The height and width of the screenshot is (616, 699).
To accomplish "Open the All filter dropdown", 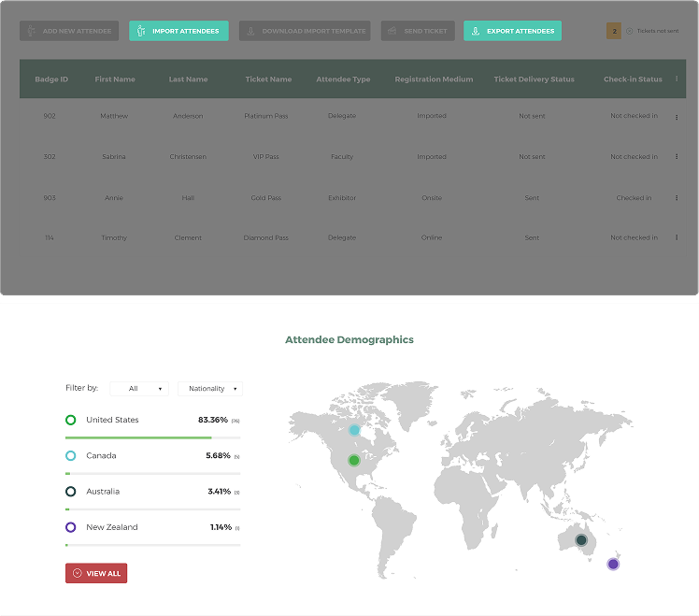I will point(139,389).
